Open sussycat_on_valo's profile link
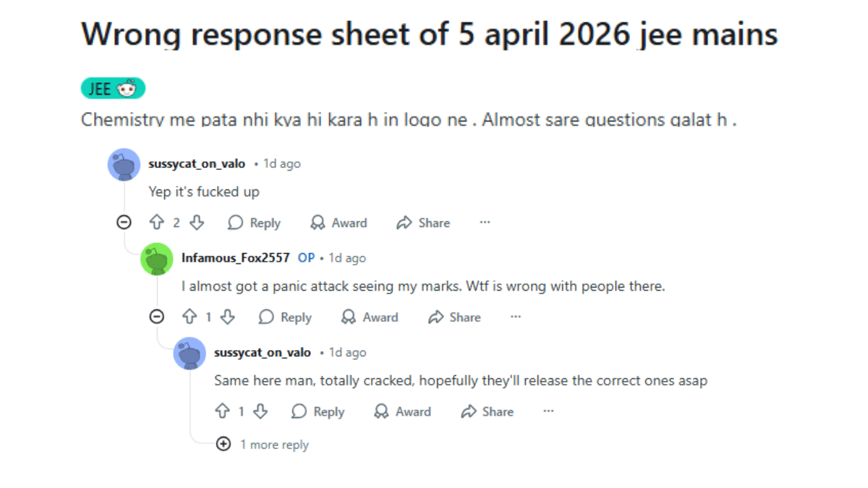 [197, 163]
